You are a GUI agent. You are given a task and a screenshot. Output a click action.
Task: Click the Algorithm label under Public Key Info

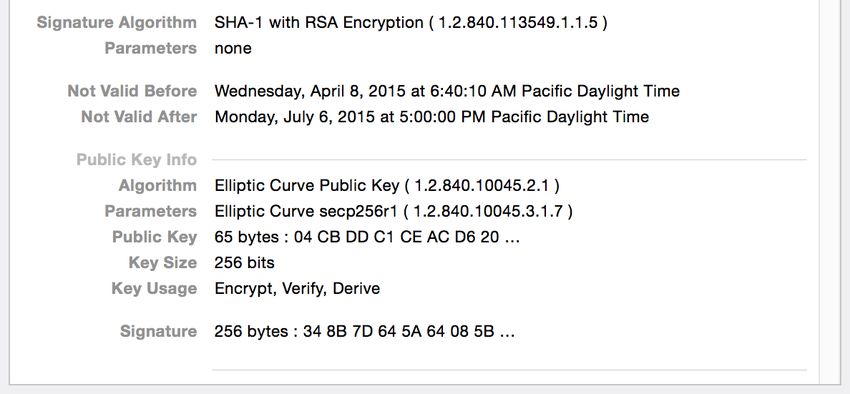158,185
